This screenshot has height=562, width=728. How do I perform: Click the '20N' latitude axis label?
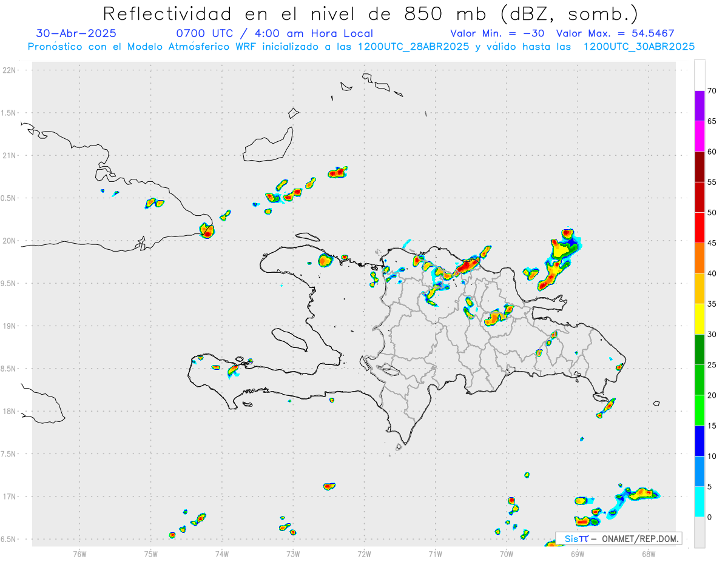point(9,241)
